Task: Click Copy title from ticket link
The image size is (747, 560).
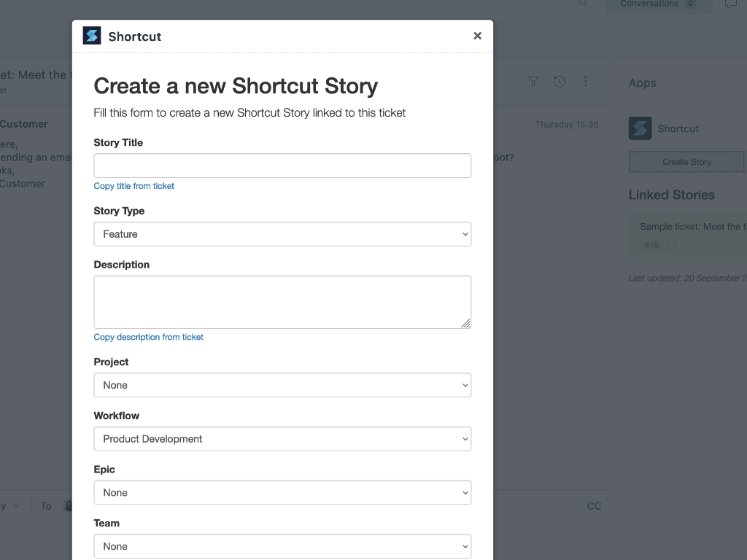Action: point(134,186)
